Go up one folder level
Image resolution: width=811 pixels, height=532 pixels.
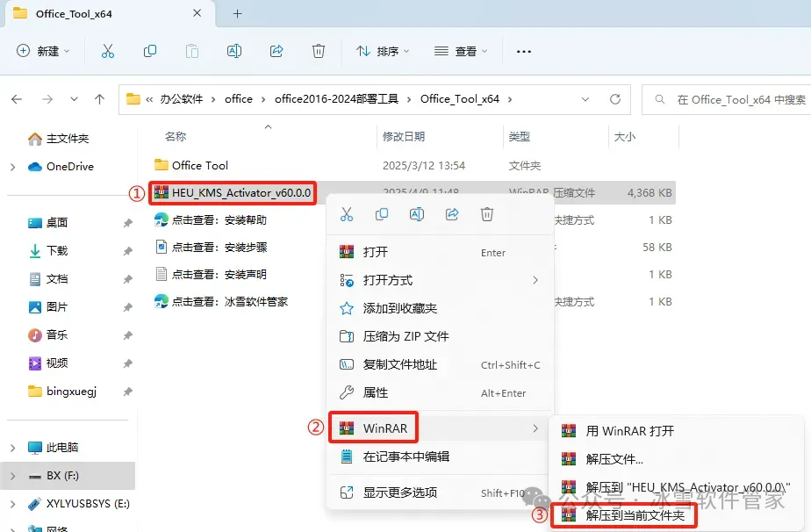coord(99,99)
